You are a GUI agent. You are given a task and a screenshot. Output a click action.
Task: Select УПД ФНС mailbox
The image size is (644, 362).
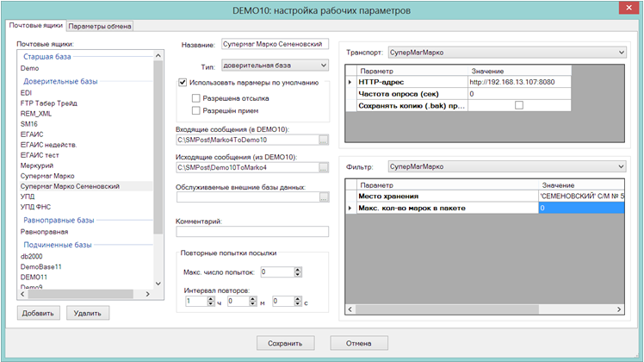click(x=36, y=207)
